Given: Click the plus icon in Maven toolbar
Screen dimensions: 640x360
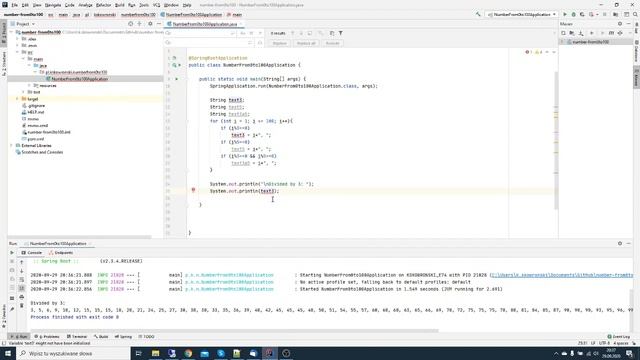Looking at the screenshot, I should pyautogui.click(x=591, y=33).
